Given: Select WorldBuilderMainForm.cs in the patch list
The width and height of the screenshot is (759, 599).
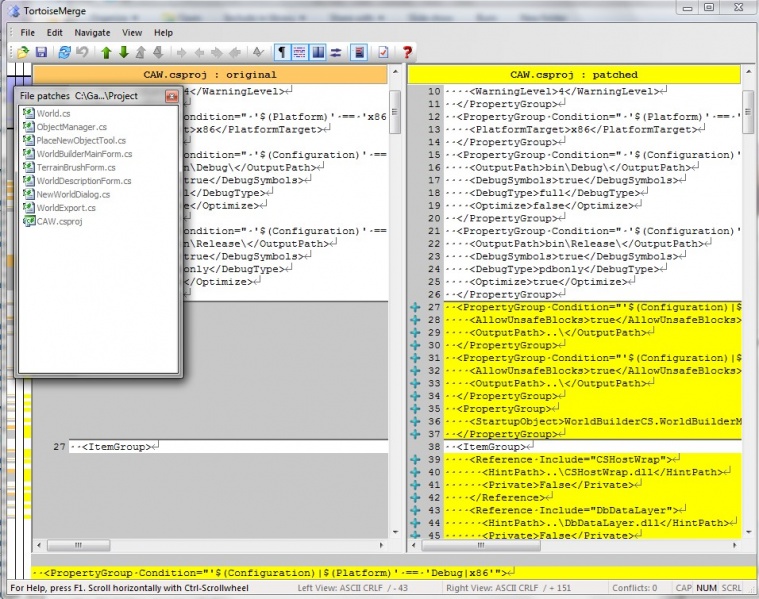Looking at the screenshot, I should tap(84, 154).
